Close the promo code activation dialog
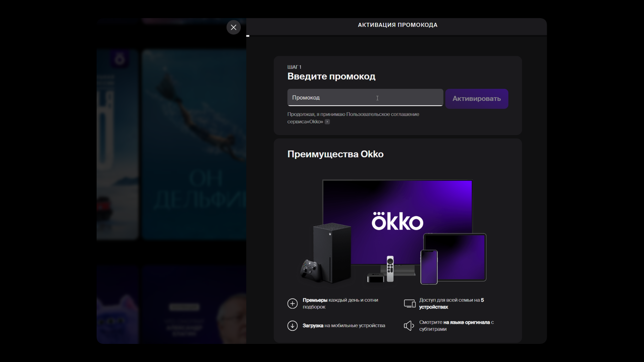 click(x=233, y=27)
